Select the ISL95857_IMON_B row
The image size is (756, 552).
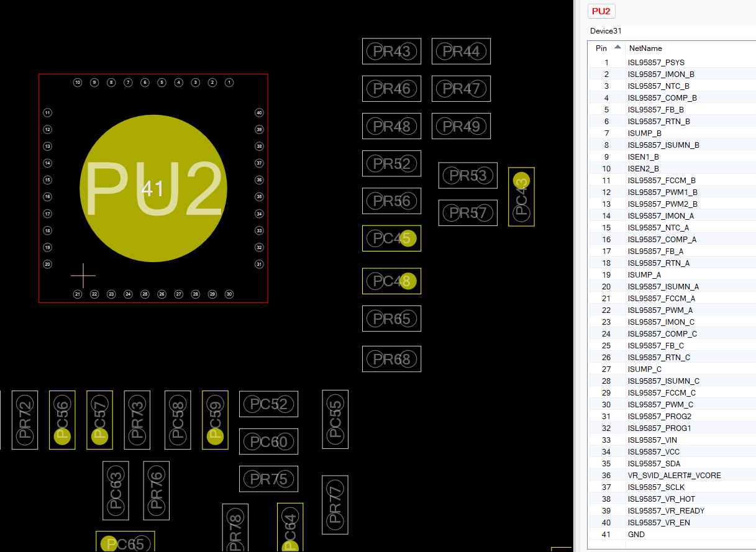672,74
